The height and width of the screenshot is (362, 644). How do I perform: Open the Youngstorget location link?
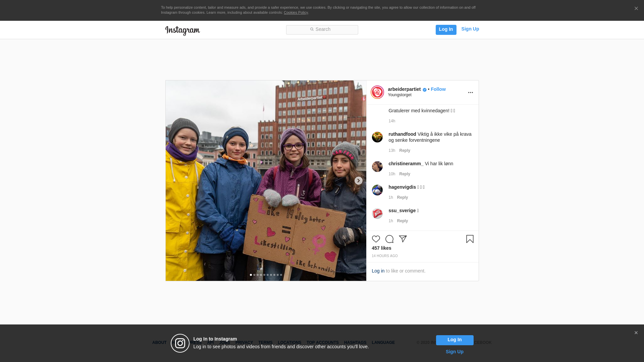pyautogui.click(x=400, y=95)
